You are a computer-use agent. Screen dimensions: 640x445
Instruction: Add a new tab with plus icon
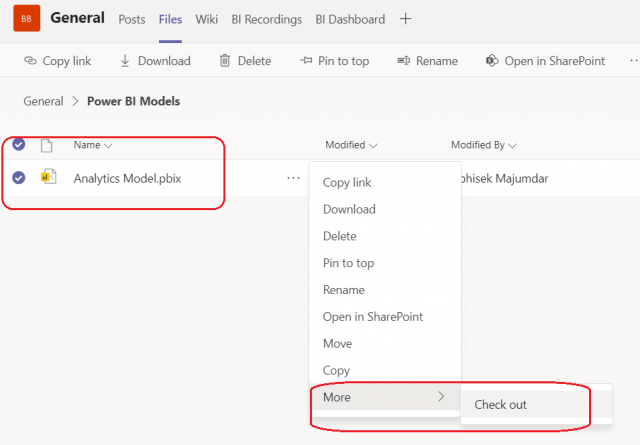click(405, 19)
